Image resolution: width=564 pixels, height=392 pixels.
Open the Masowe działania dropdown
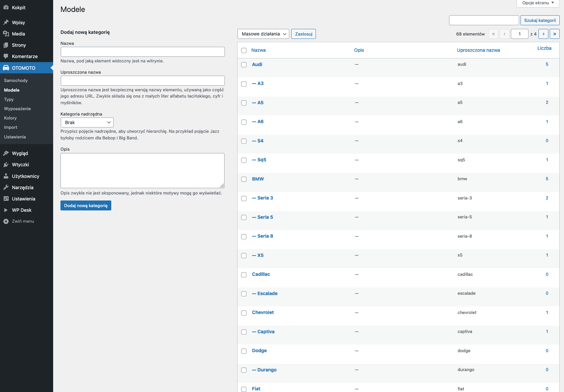(x=263, y=34)
